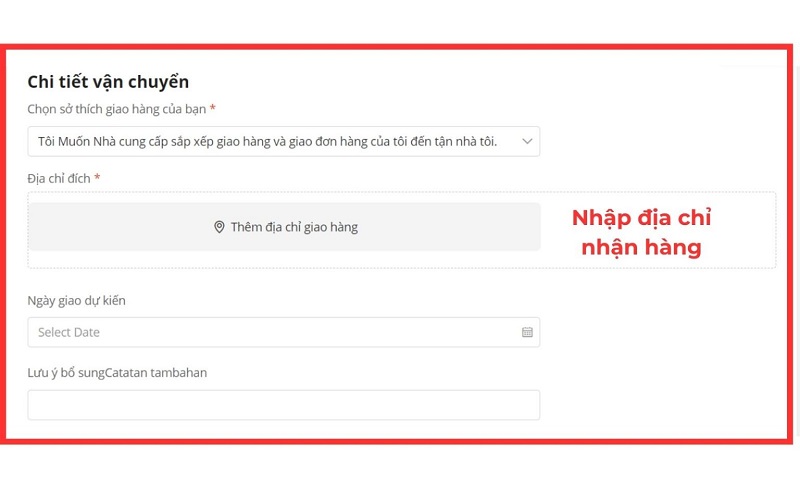Click the "Chi tiết vận chuyển" heading
This screenshot has height=500, width=800.
pyautogui.click(x=108, y=82)
